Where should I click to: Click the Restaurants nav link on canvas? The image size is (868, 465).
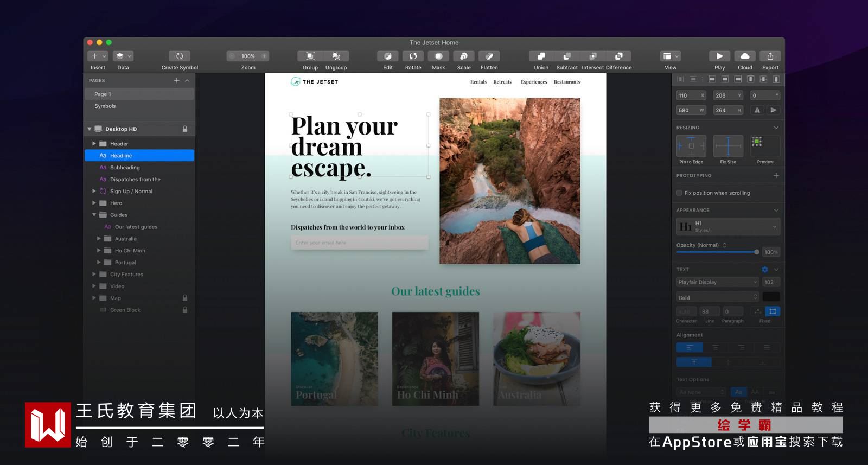[x=567, y=82]
